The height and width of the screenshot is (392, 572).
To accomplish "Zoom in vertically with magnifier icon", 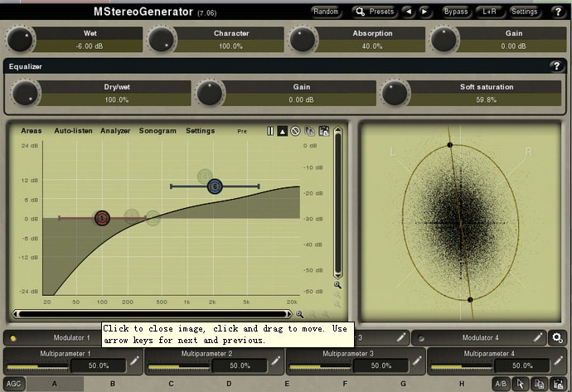I will tap(337, 285).
